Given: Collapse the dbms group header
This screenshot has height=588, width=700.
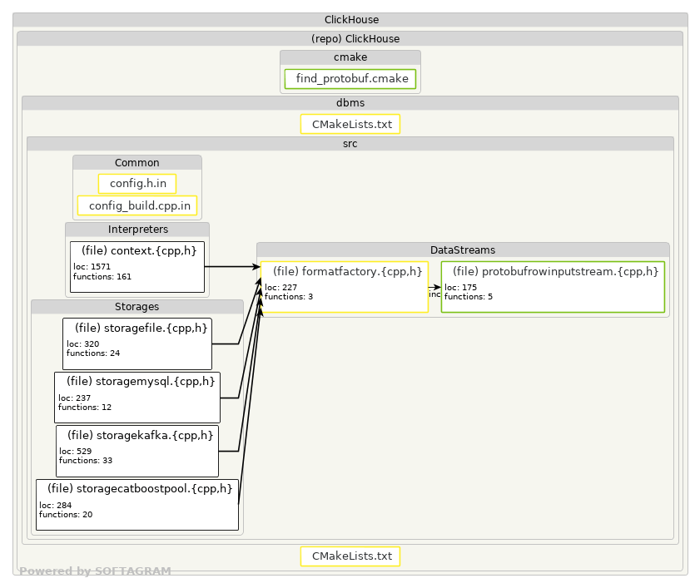Looking at the screenshot, I should click(x=350, y=103).
